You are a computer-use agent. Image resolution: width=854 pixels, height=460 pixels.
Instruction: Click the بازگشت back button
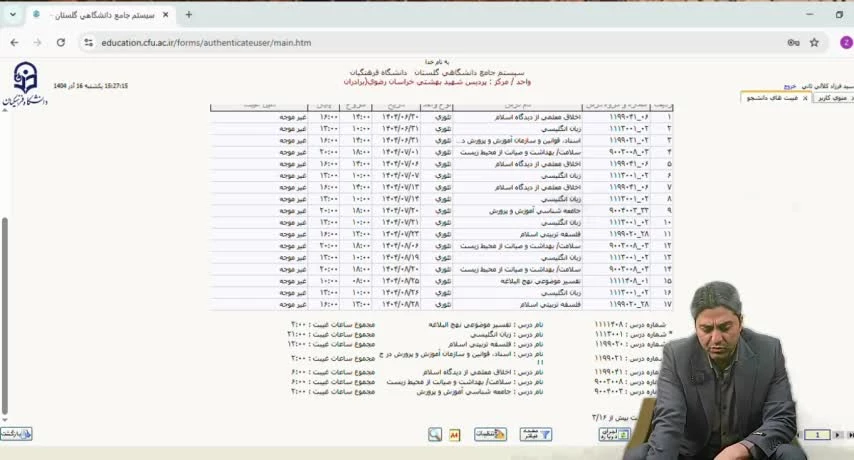click(17, 434)
